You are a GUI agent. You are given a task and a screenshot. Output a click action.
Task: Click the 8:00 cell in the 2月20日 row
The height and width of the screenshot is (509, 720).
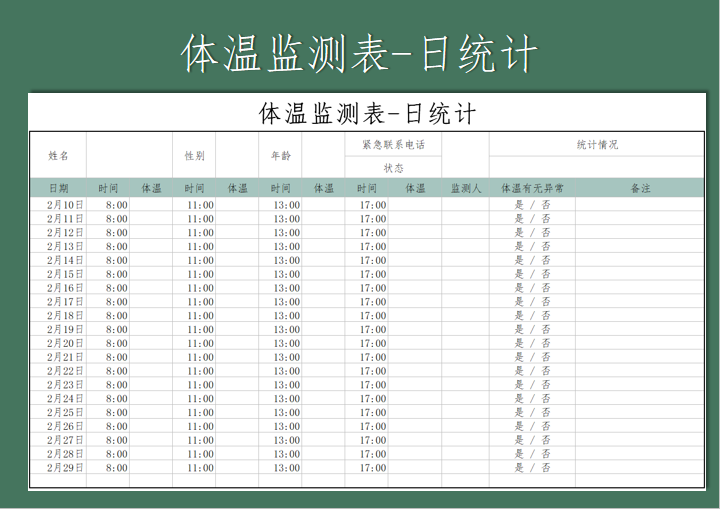point(108,343)
